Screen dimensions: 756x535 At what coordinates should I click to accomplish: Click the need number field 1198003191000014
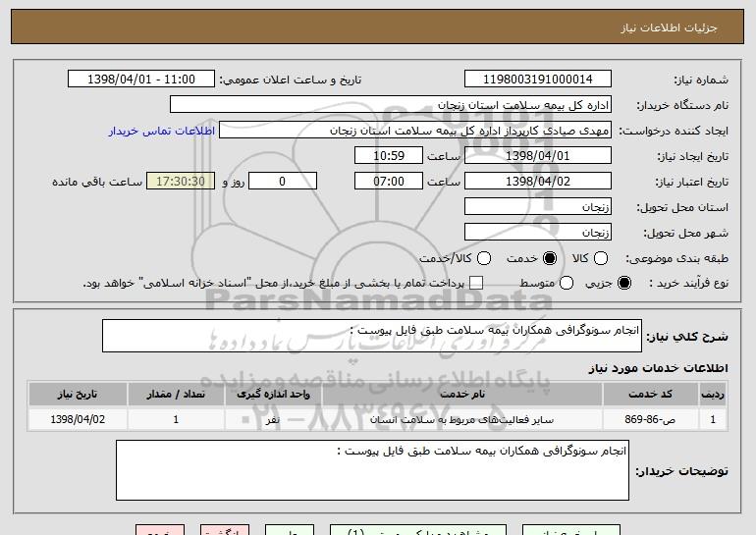pyautogui.click(x=538, y=80)
